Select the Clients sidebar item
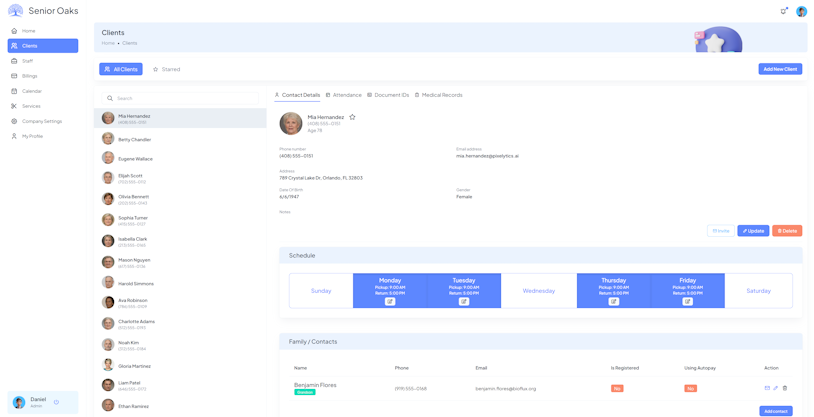Viewport: 814px width, 417px height. point(43,46)
